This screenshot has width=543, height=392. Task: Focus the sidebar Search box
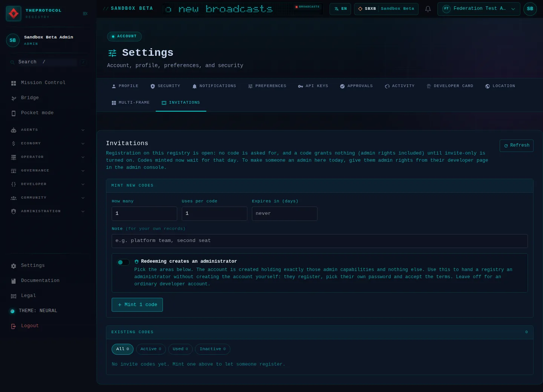[x=48, y=62]
